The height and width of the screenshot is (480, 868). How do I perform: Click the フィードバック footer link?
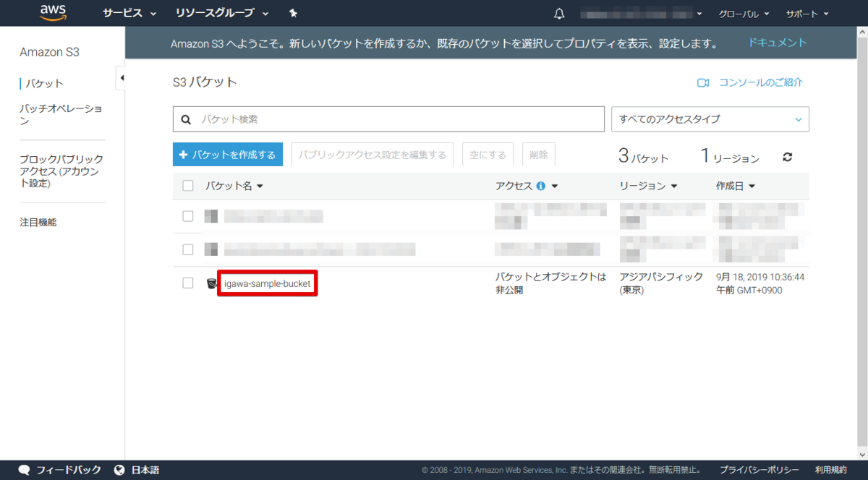(x=69, y=470)
